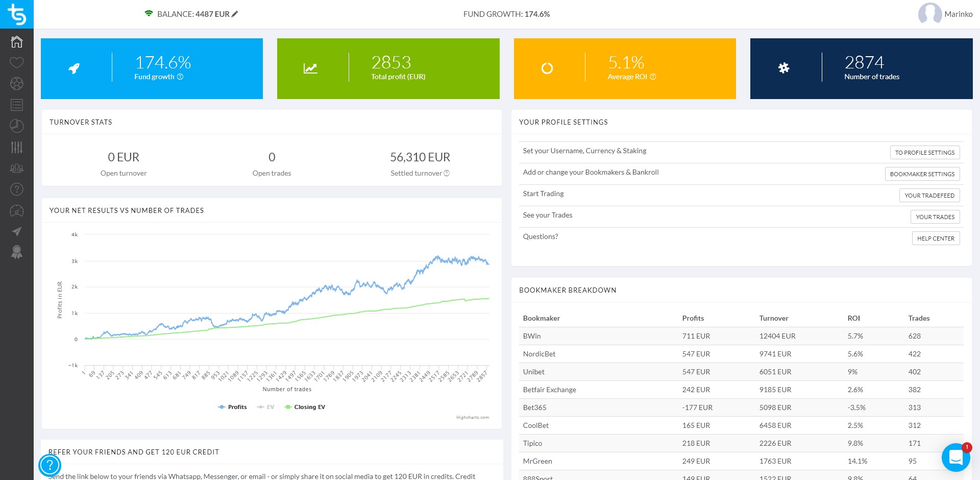Click the Profits column header
980x480 pixels.
[693, 318]
